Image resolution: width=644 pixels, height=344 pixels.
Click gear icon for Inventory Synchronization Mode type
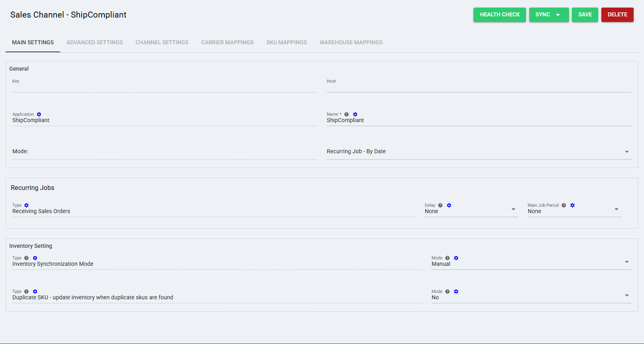[35, 258]
